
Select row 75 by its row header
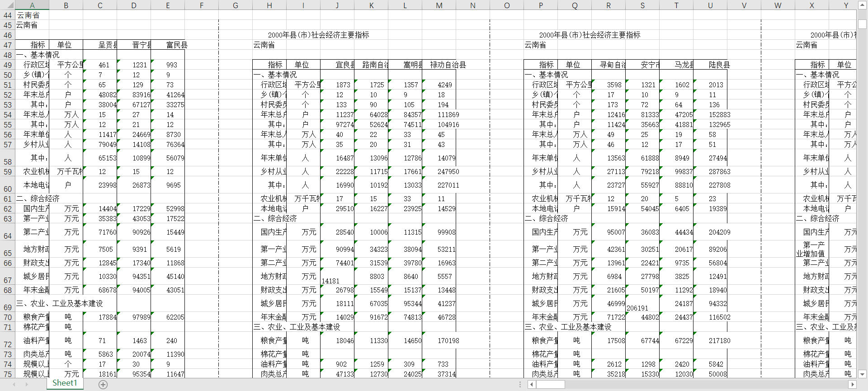[8, 374]
